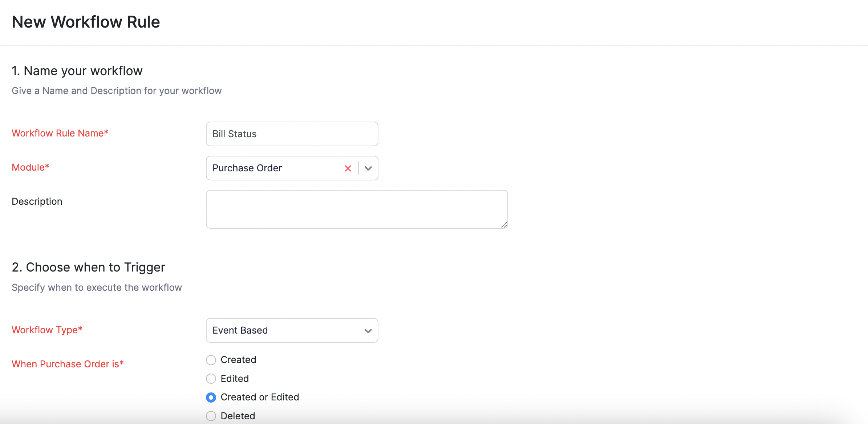Click the 'New Workflow Rule' page title
Screen dimensions: 868x424
coord(86,22)
